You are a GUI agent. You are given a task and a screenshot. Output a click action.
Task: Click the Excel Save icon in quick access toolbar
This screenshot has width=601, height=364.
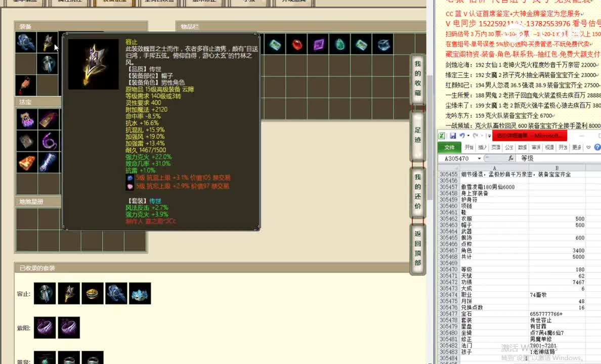click(x=453, y=135)
